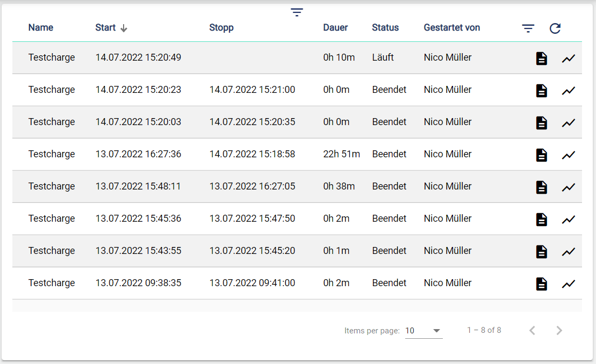Viewport: 596px width, 364px height.
Task: Show trend chart for the 22h 51m batch
Action: tap(569, 155)
